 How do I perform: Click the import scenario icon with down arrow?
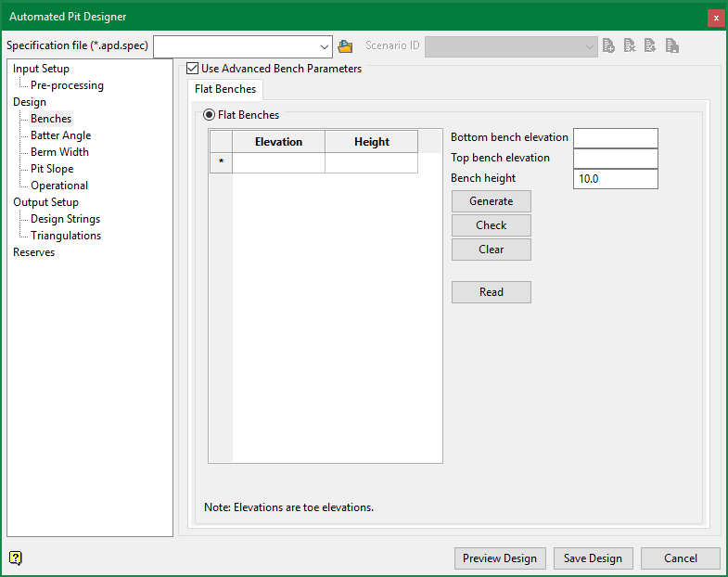pyautogui.click(x=651, y=45)
